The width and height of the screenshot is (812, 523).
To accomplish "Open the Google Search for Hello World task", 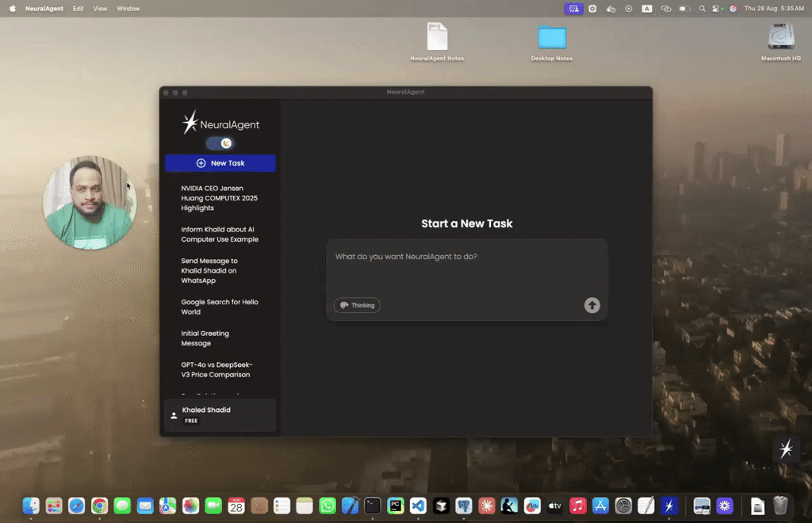I will coord(220,307).
